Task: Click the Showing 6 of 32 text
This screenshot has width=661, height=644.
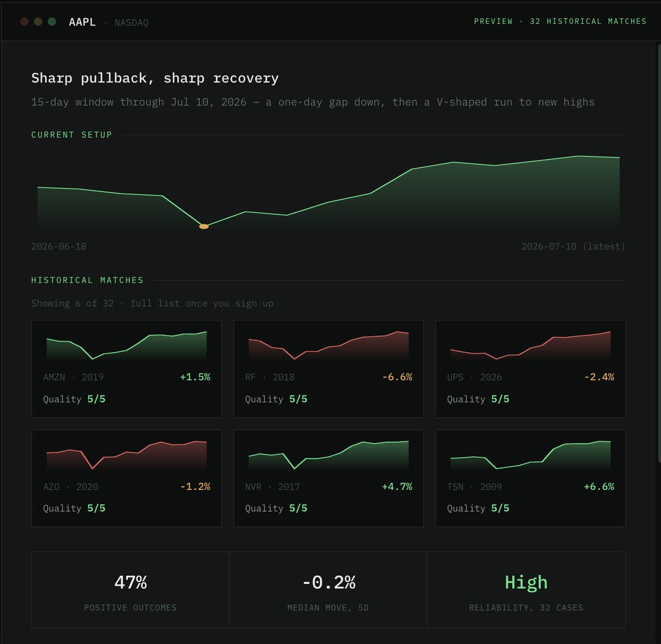Action: [152, 303]
